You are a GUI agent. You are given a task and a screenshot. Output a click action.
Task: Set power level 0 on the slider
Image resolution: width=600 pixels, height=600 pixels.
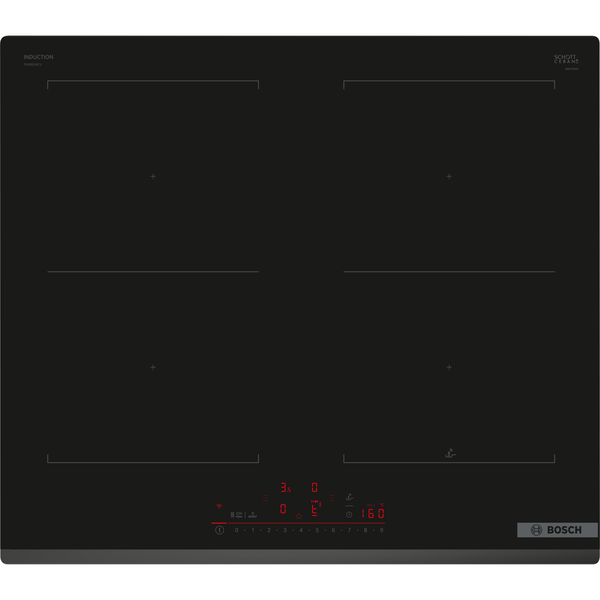click(x=236, y=530)
